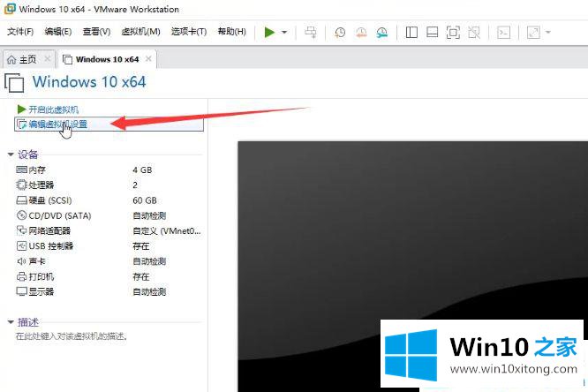Close the 主页 tab
This screenshot has width=588, height=392.
(48, 59)
